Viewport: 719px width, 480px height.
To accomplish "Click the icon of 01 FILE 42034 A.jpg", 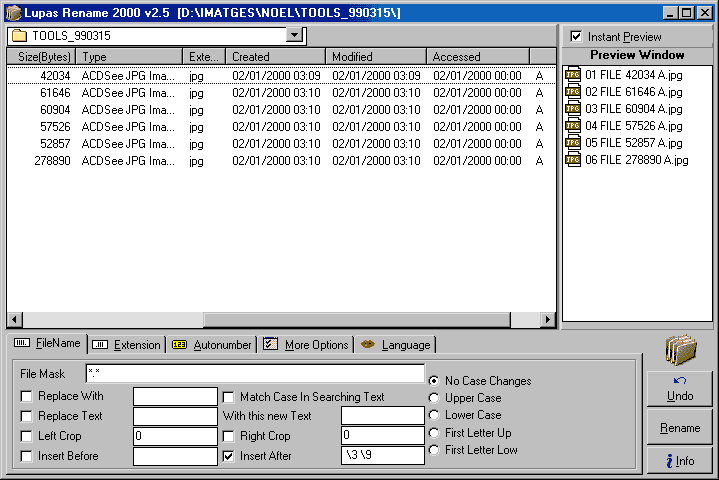I will 573,75.
